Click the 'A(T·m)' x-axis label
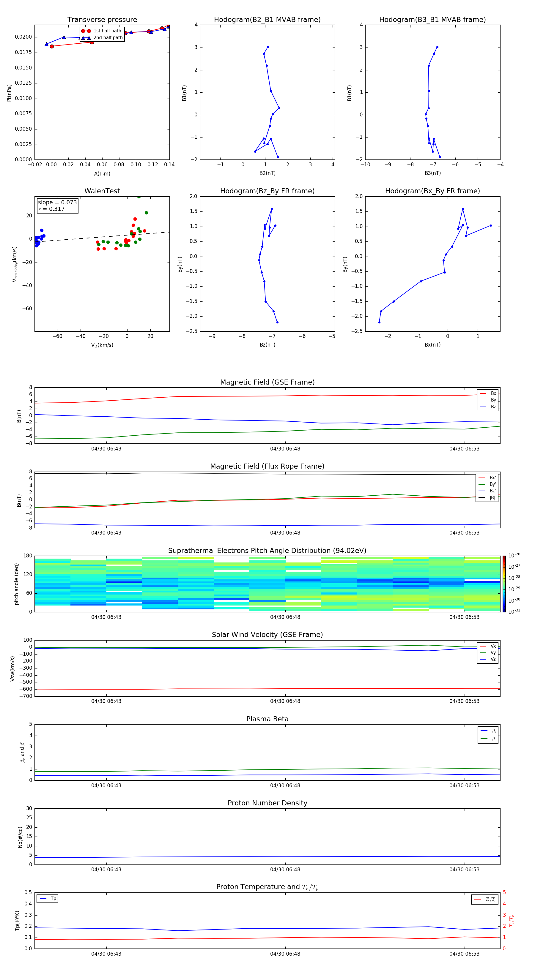 coord(102,174)
